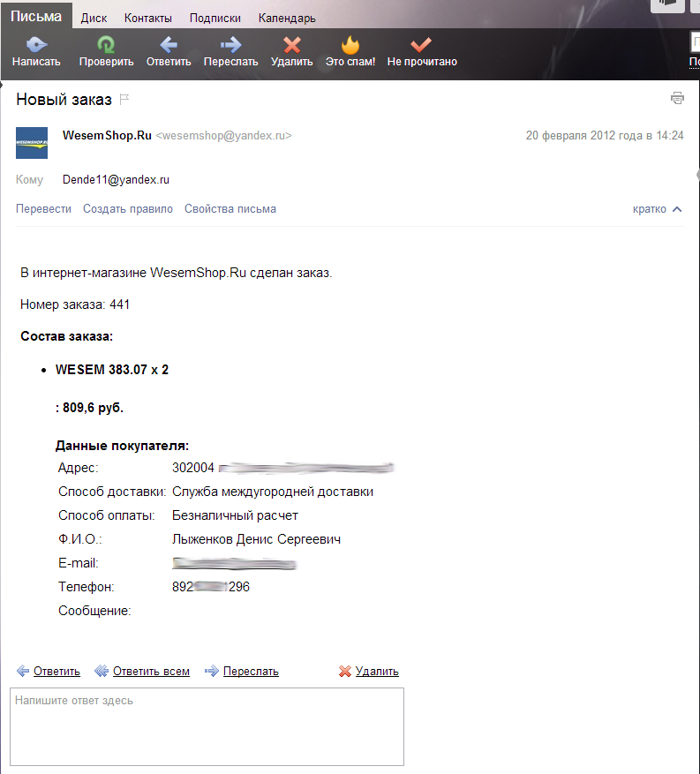Click the WESEM 383.07 x 2 item

coord(112,370)
